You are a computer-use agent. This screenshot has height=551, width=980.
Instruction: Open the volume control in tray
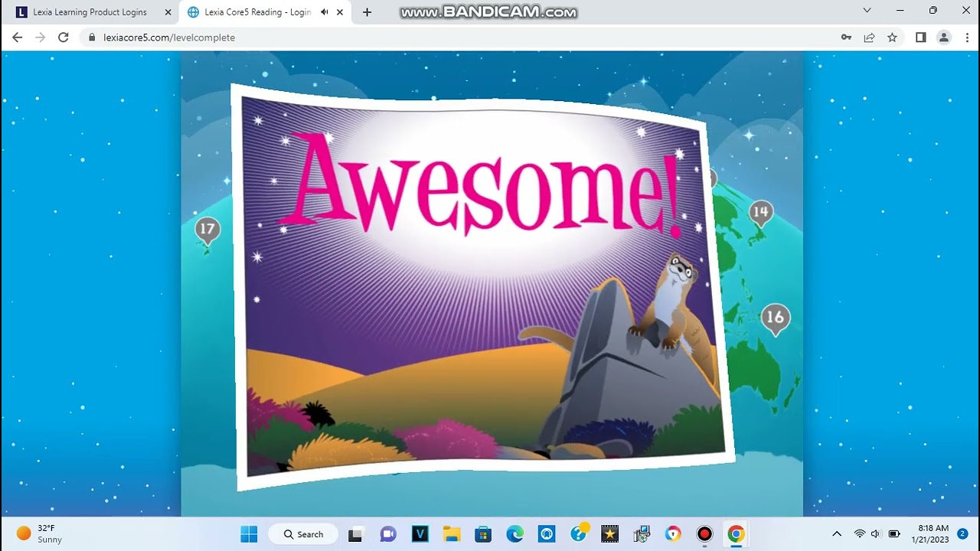[x=876, y=534]
